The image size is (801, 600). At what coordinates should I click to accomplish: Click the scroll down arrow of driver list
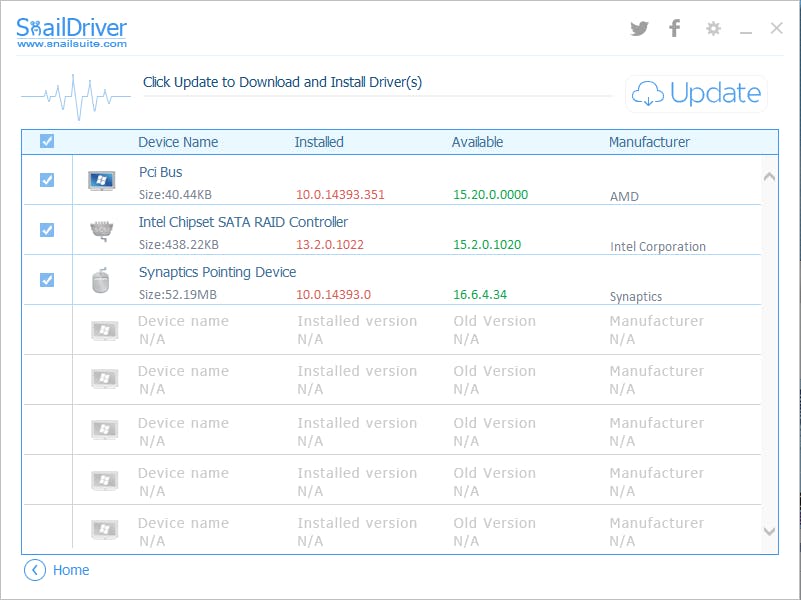click(x=769, y=532)
